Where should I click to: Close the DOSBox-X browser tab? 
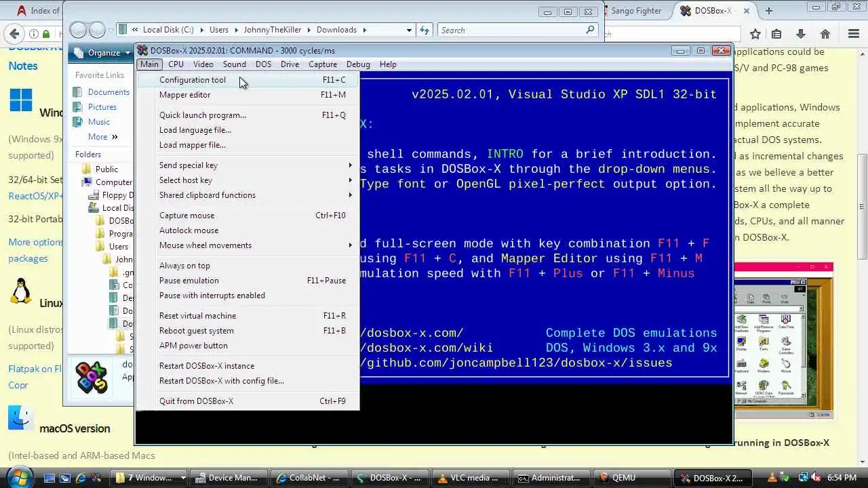click(747, 11)
